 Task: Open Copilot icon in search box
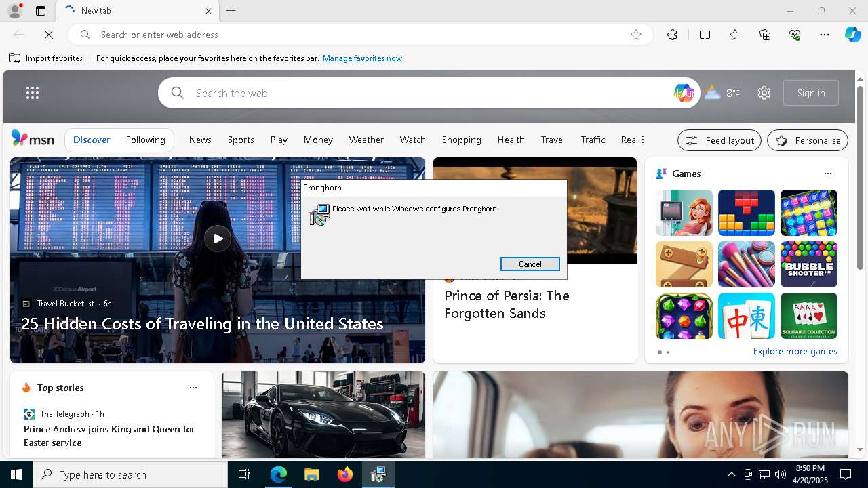(x=684, y=93)
